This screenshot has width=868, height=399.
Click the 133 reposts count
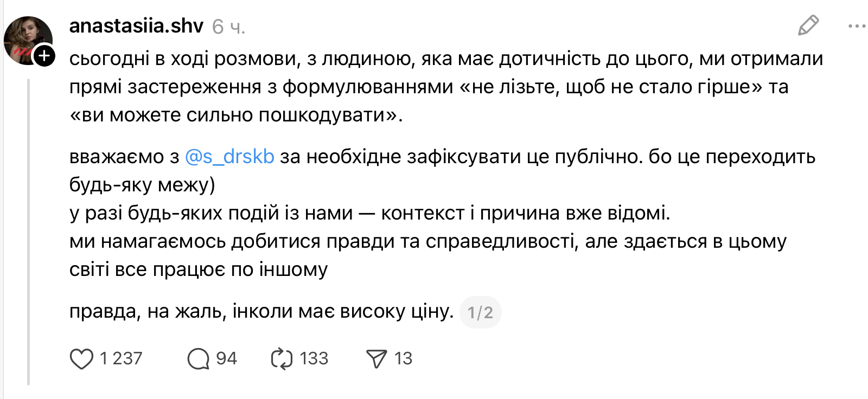[314, 359]
